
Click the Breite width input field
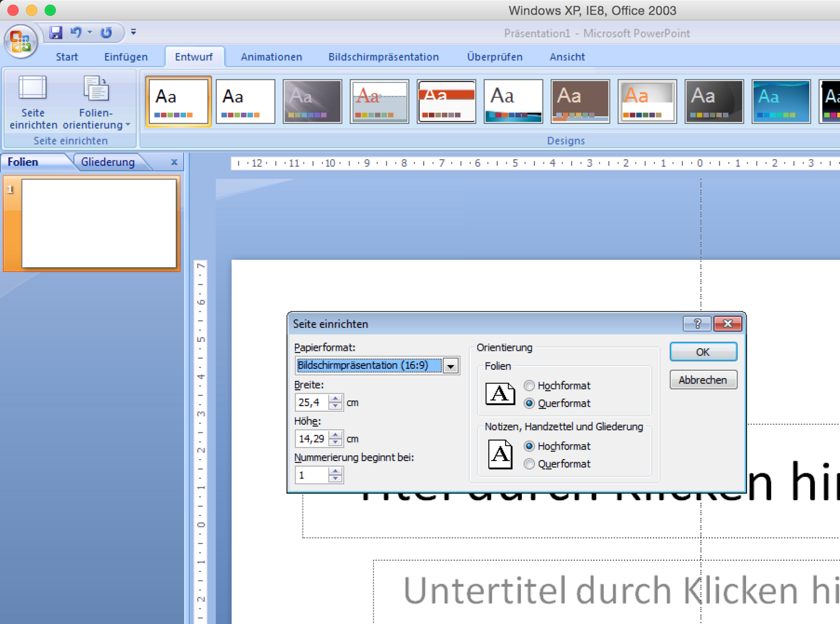coord(312,402)
